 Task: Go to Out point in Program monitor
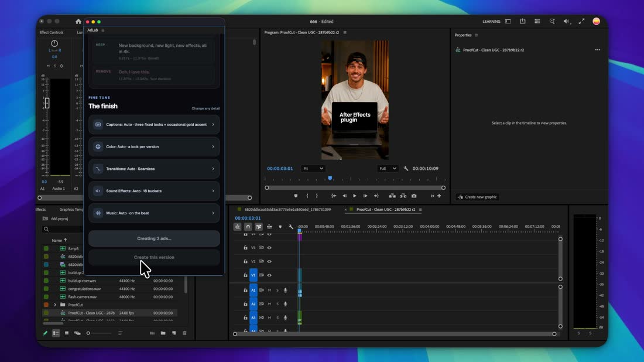(x=376, y=196)
